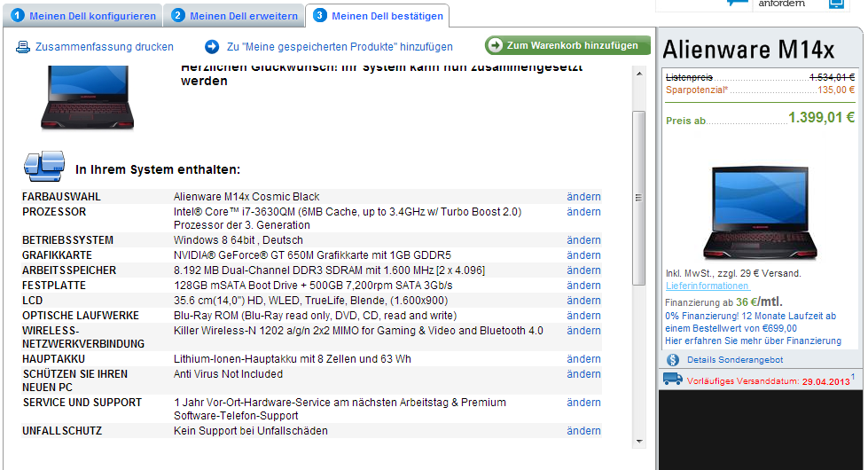Click the 128GB mSATA Boot Drive description
The width and height of the screenshot is (868, 470).
click(x=313, y=285)
